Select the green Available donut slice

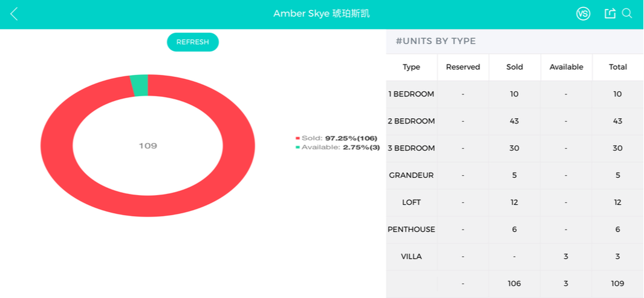click(140, 85)
